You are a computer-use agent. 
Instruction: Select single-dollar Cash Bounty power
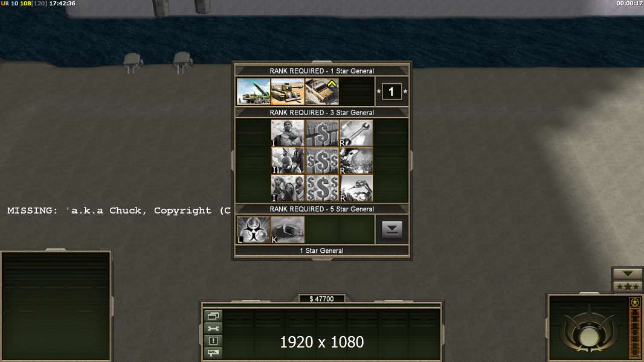coord(322,133)
